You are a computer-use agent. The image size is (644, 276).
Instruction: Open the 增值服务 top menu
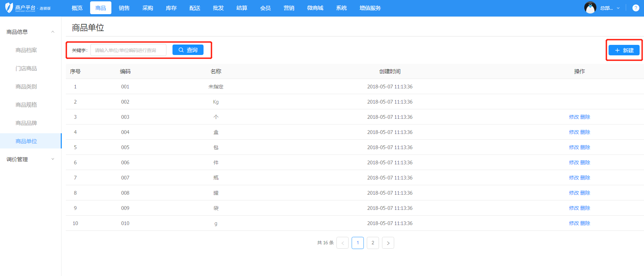(x=370, y=8)
